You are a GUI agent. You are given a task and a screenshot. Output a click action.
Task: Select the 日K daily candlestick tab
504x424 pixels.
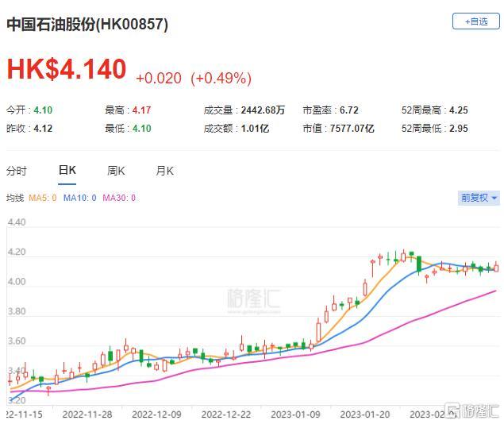tap(67, 170)
